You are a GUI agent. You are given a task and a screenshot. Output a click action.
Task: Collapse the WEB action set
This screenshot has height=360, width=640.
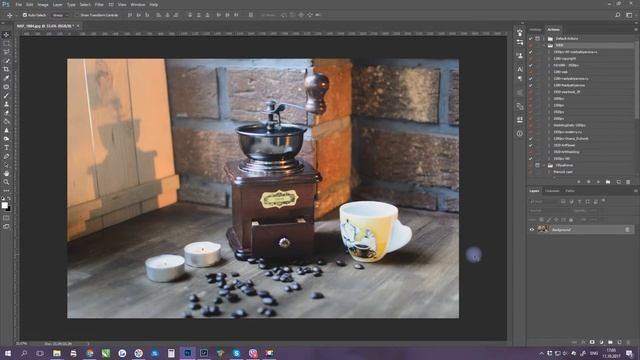544,45
